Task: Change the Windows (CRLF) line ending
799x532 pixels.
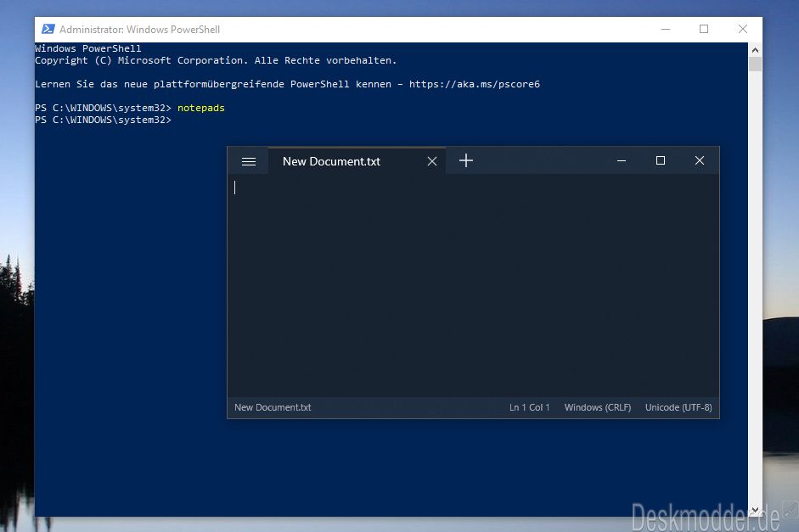Action: point(597,407)
